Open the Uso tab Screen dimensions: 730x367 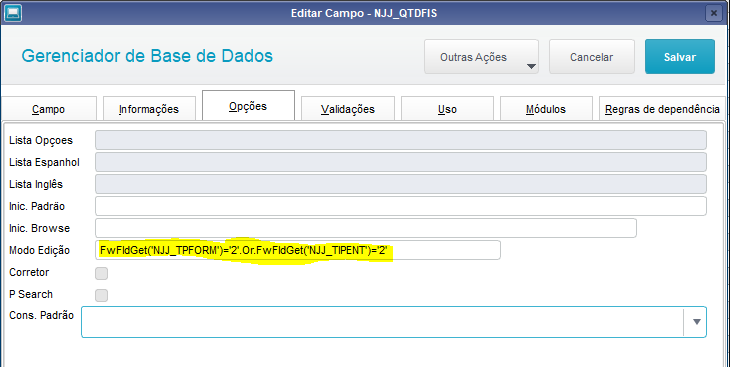coord(447,109)
